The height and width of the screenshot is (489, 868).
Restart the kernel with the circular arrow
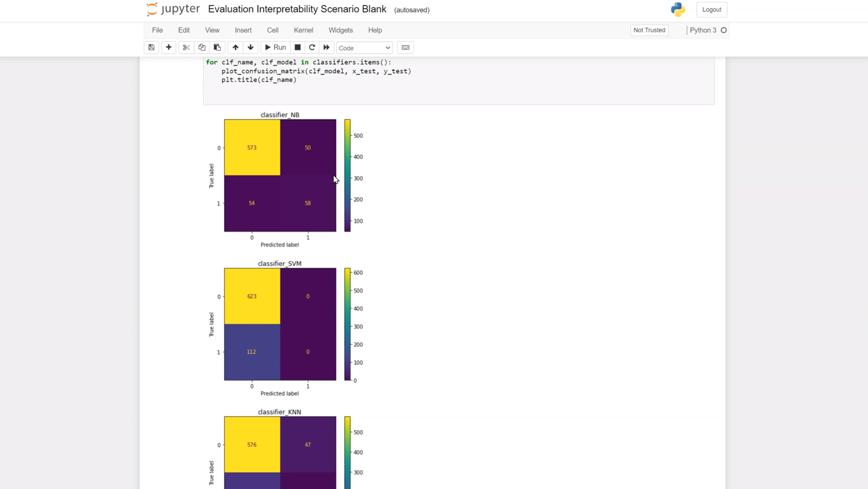[x=312, y=47]
